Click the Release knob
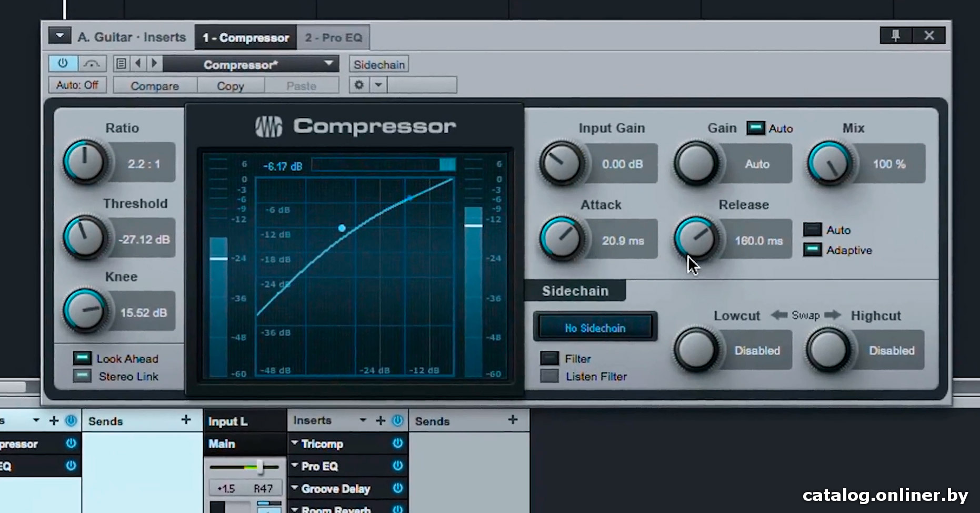The image size is (980, 513). pyautogui.click(x=696, y=239)
